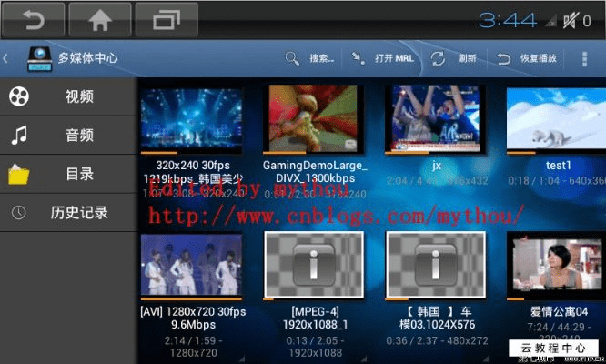The height and width of the screenshot is (364, 606).
Task: Open the 搜索 search field
Action: [x=321, y=58]
